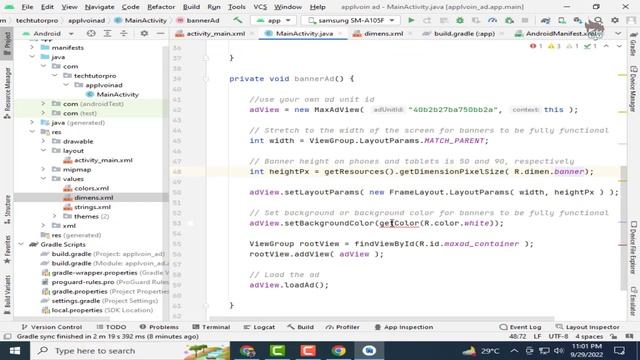
Task: Open the Navigate menu
Action: coord(100,7)
